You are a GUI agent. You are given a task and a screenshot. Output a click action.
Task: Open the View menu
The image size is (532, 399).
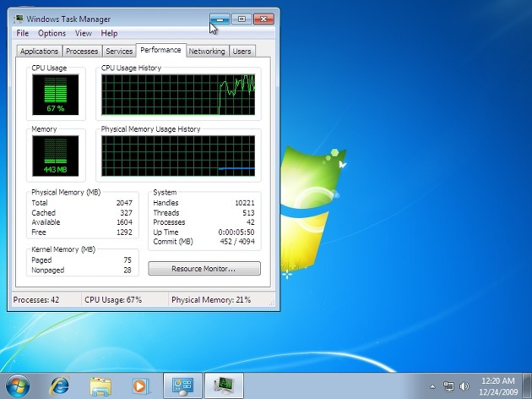[84, 33]
